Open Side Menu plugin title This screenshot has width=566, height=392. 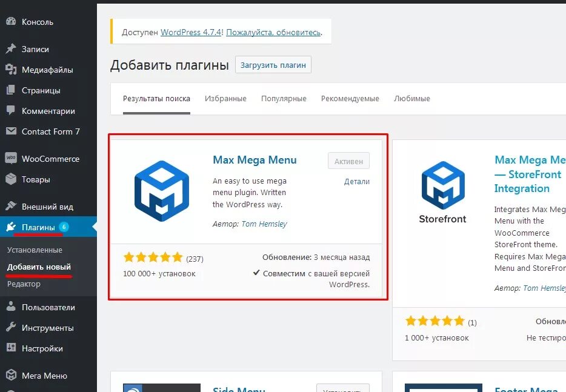(239, 388)
